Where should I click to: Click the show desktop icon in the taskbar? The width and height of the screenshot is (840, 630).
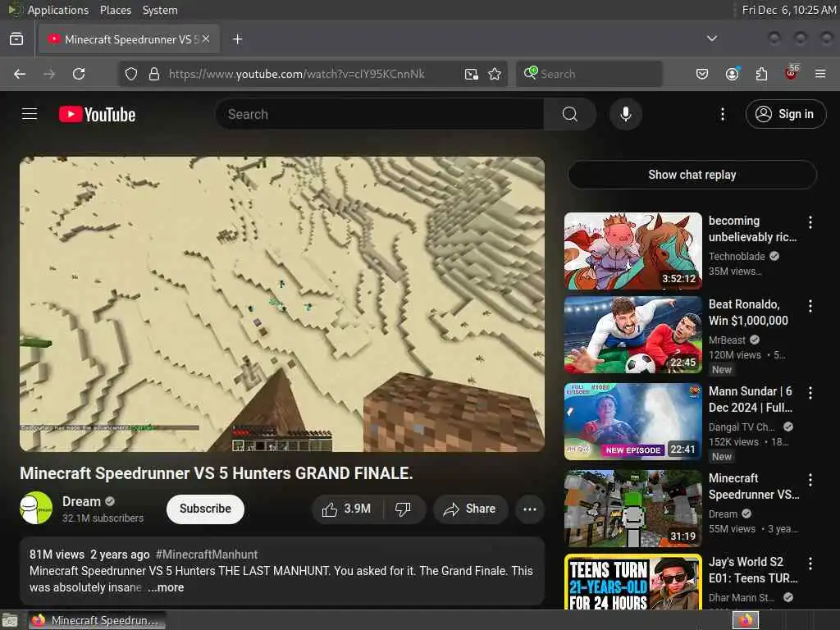pos(10,621)
